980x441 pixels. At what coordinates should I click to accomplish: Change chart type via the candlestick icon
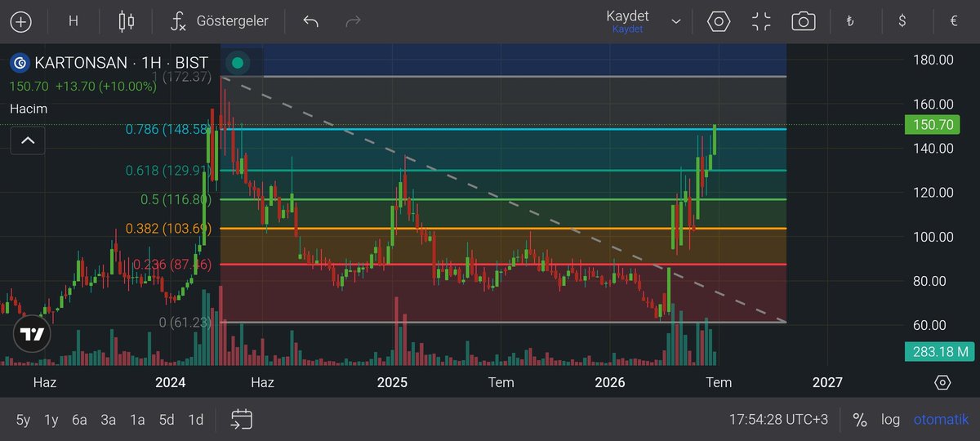(126, 21)
